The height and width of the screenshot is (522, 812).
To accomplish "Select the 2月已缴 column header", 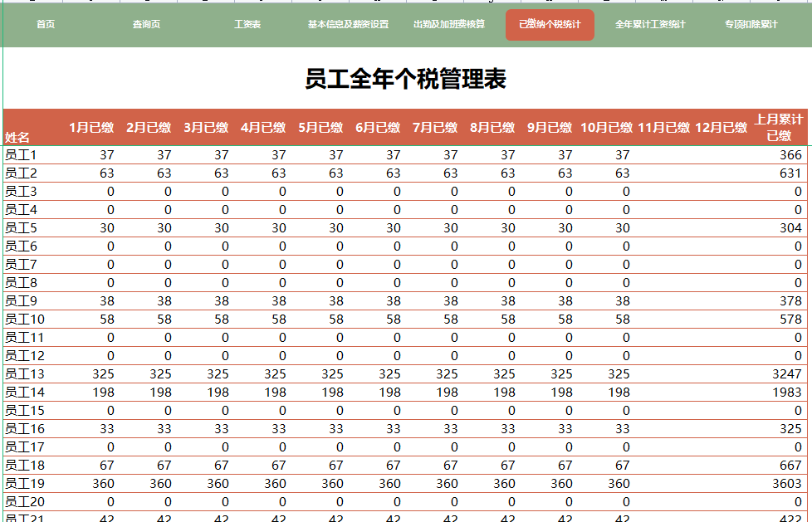I will 149,128.
